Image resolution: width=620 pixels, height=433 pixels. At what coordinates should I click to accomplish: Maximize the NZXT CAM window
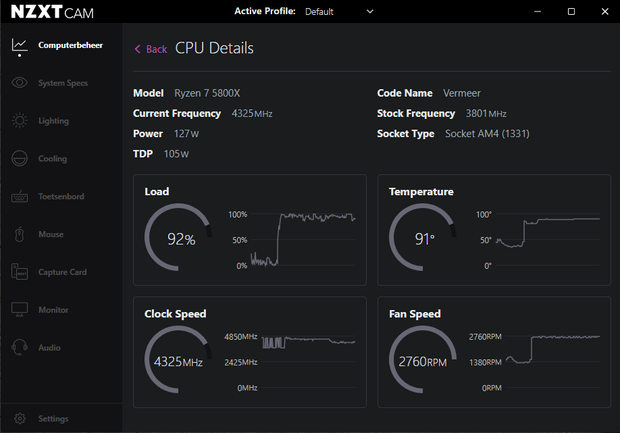click(571, 11)
